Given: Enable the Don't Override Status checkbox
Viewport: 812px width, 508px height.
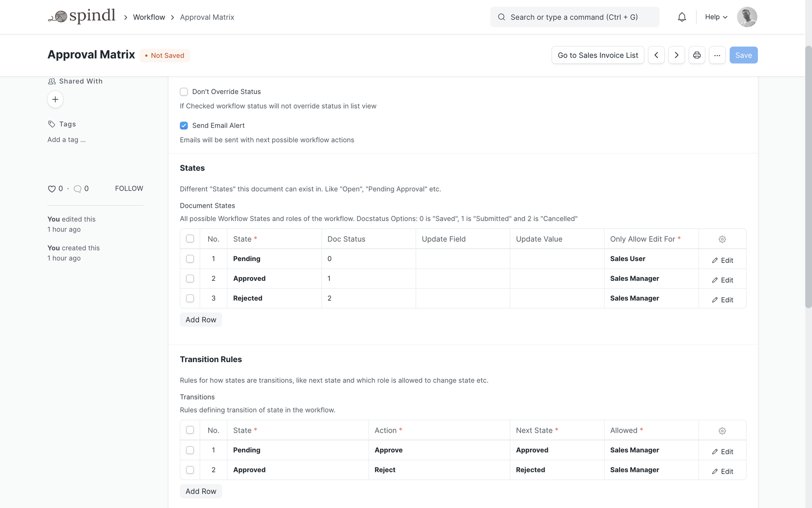Looking at the screenshot, I should (184, 91).
